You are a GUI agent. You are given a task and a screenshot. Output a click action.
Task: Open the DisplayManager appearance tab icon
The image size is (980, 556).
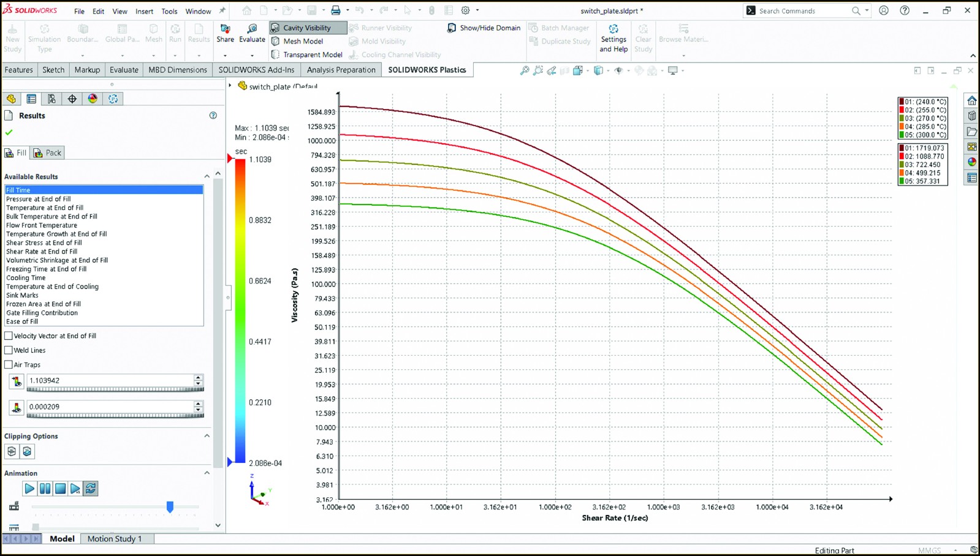(x=93, y=99)
